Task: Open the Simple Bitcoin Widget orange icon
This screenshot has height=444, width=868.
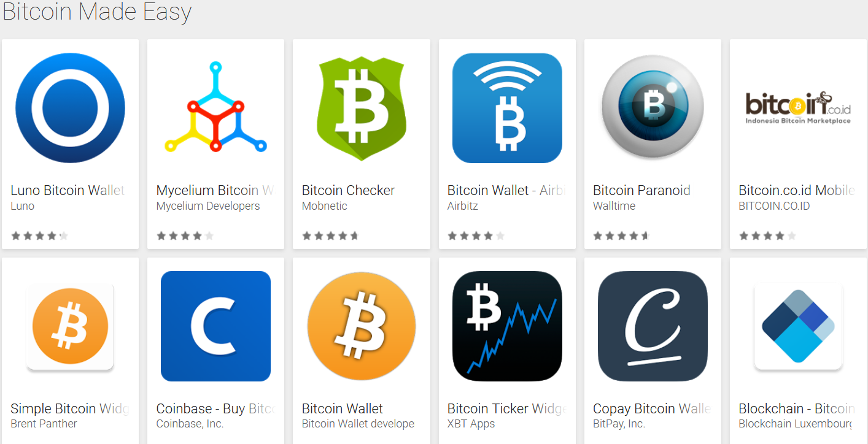Action: pyautogui.click(x=70, y=326)
